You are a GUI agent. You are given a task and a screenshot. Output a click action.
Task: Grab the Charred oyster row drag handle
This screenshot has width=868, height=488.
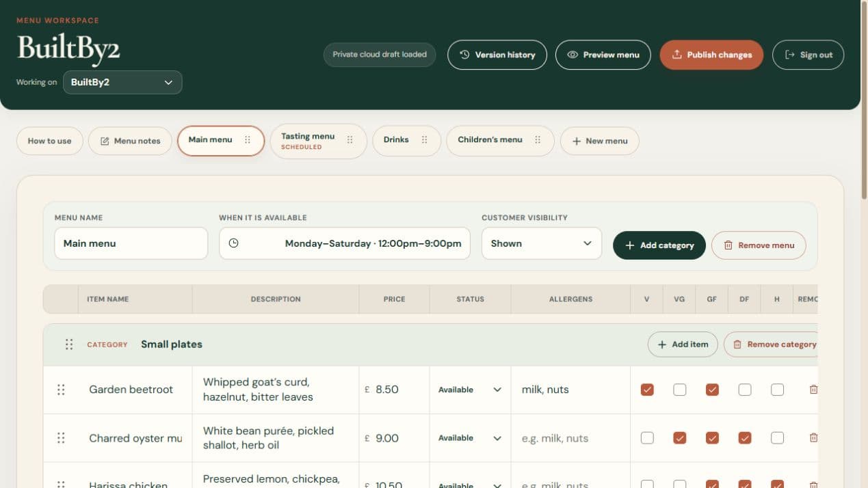tap(61, 438)
